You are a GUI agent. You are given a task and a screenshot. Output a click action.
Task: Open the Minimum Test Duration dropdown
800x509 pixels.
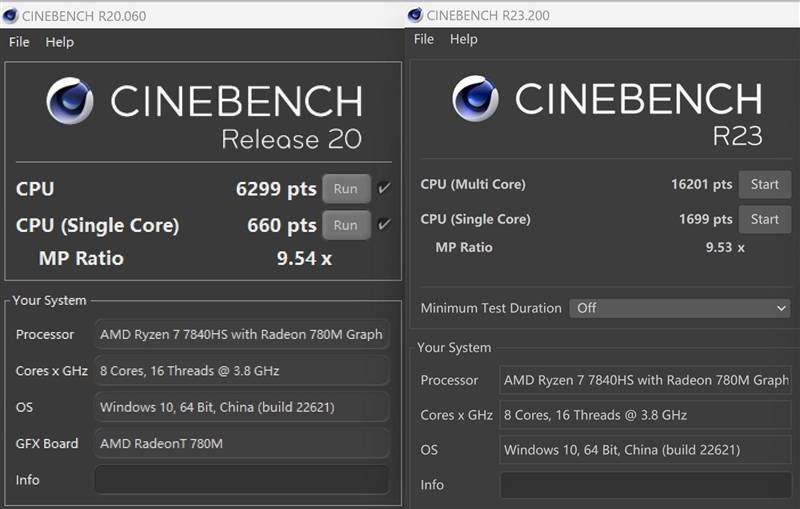click(681, 308)
